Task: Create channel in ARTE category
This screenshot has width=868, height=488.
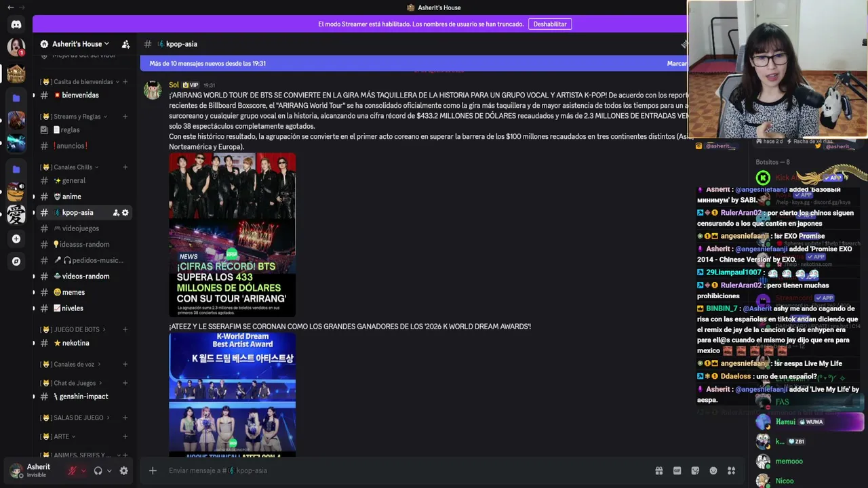Action: [x=125, y=436]
